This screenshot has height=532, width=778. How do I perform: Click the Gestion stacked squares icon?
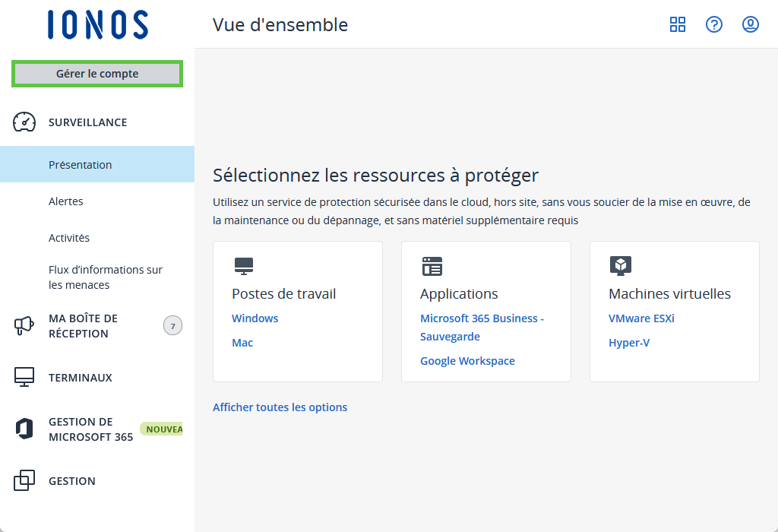coord(24,481)
